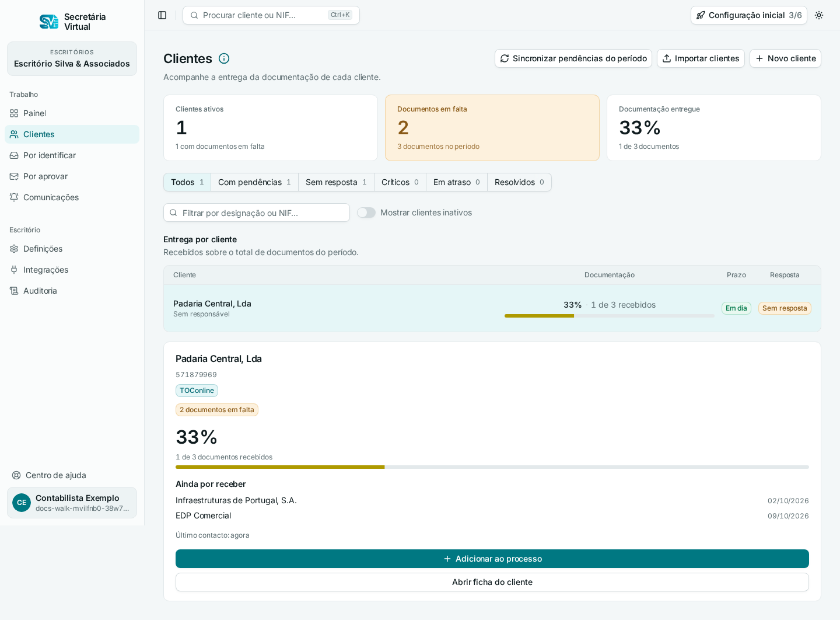This screenshot has width=840, height=620.
Task: Go to Por identificar inbox
Action: (x=72, y=155)
